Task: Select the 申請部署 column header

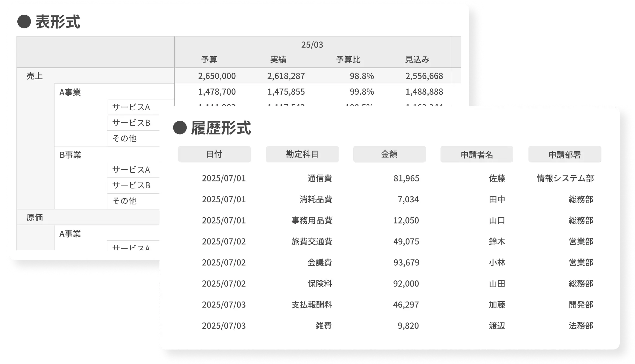Action: 564,155
